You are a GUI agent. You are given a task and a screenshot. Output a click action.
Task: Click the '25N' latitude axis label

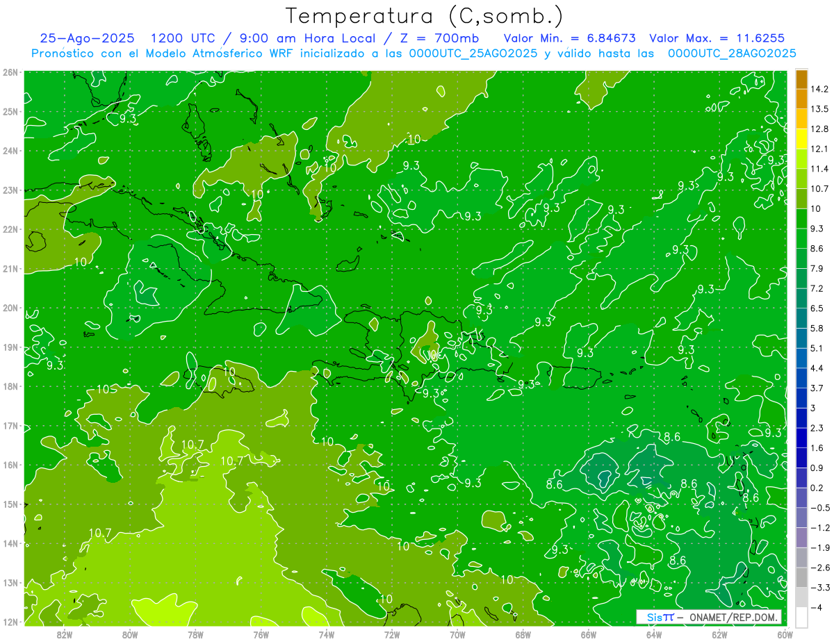click(x=10, y=111)
